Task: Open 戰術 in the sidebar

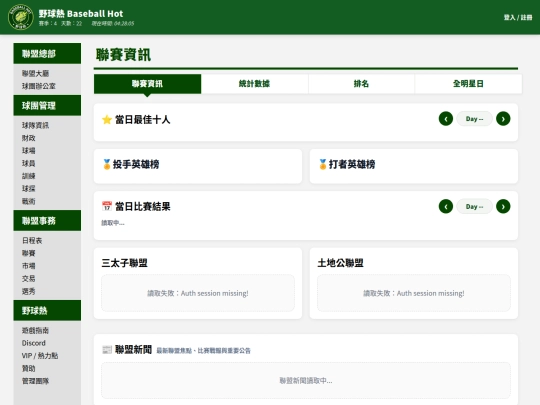Action: [29, 201]
